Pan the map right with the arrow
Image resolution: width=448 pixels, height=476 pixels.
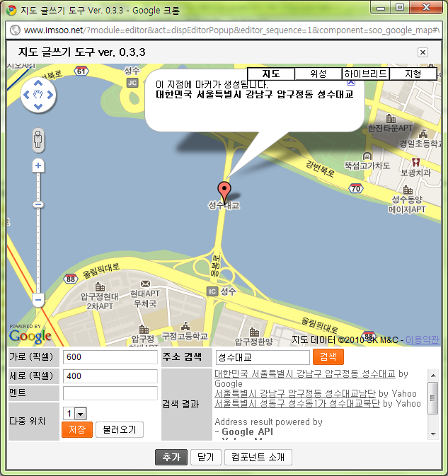(50, 95)
